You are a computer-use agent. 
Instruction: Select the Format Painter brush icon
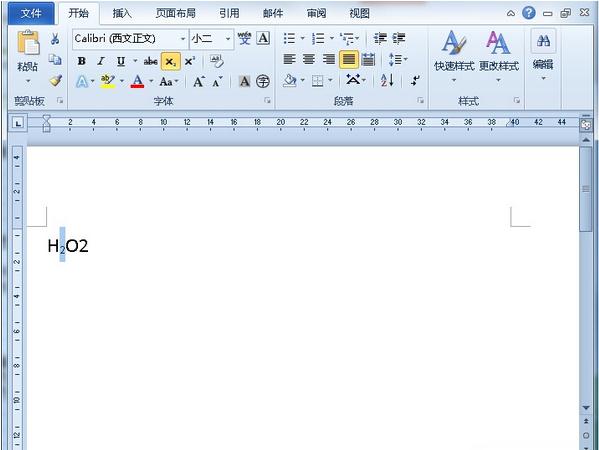click(56, 81)
